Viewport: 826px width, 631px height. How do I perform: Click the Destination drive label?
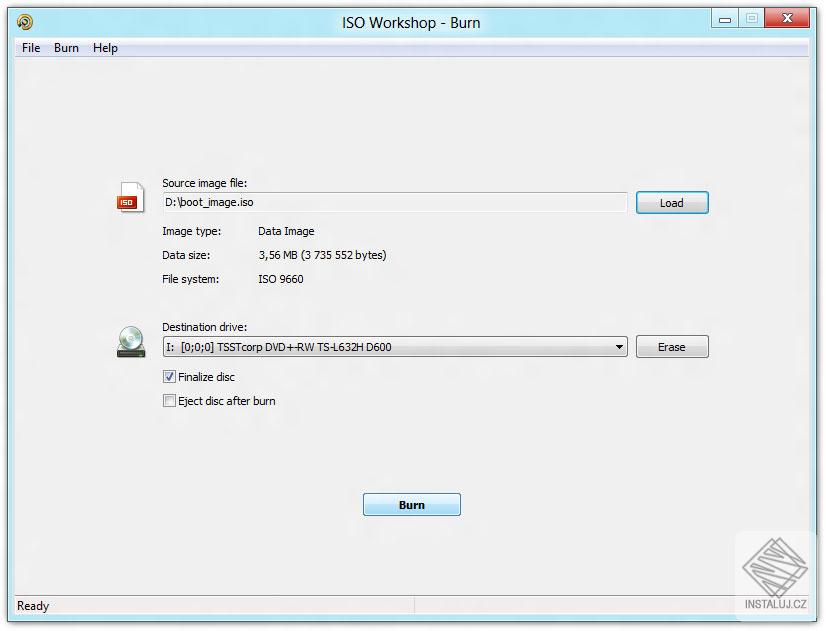204,327
